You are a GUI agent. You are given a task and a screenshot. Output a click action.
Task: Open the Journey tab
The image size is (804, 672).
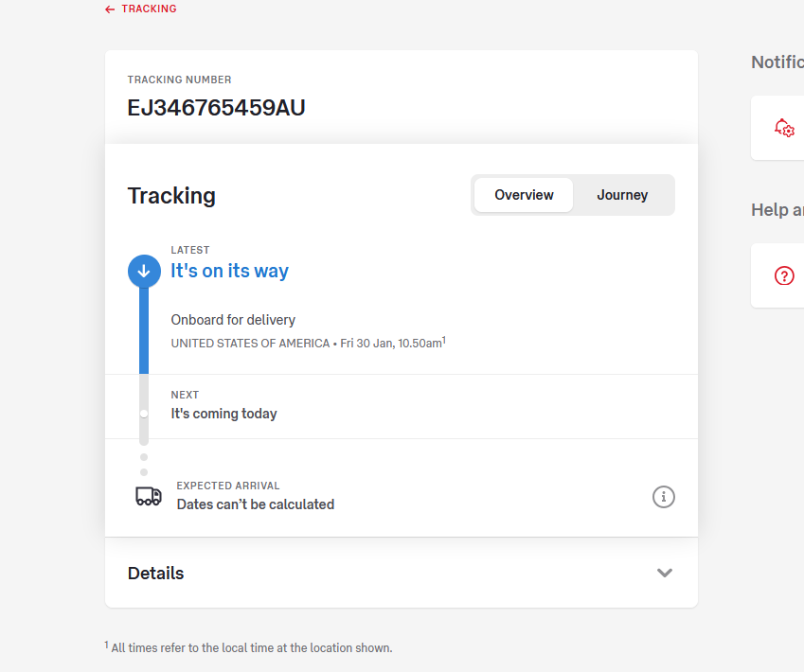622,195
